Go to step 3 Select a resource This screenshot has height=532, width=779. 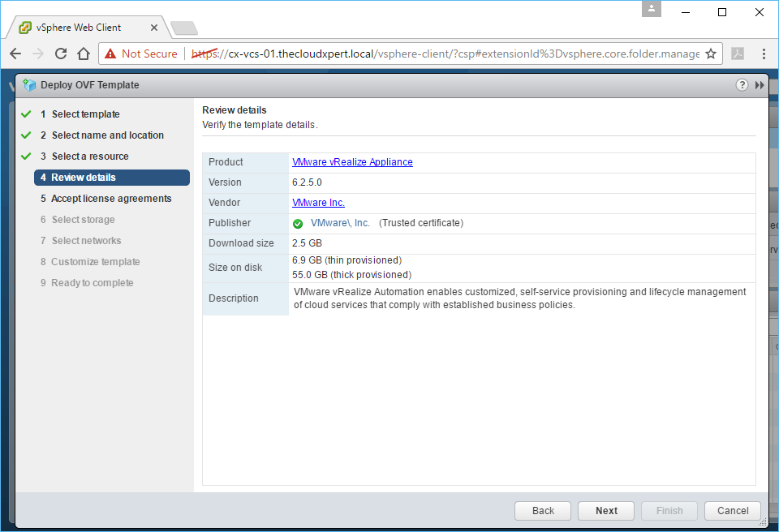pyautogui.click(x=89, y=157)
